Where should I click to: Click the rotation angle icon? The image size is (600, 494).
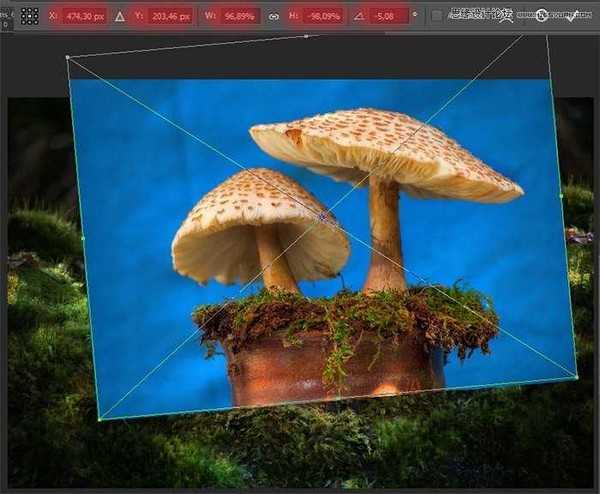357,16
